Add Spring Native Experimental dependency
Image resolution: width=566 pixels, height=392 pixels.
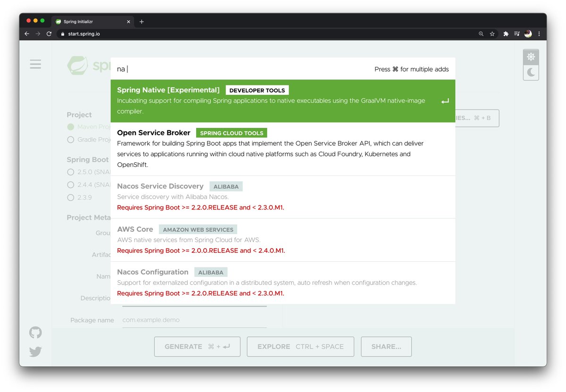283,101
